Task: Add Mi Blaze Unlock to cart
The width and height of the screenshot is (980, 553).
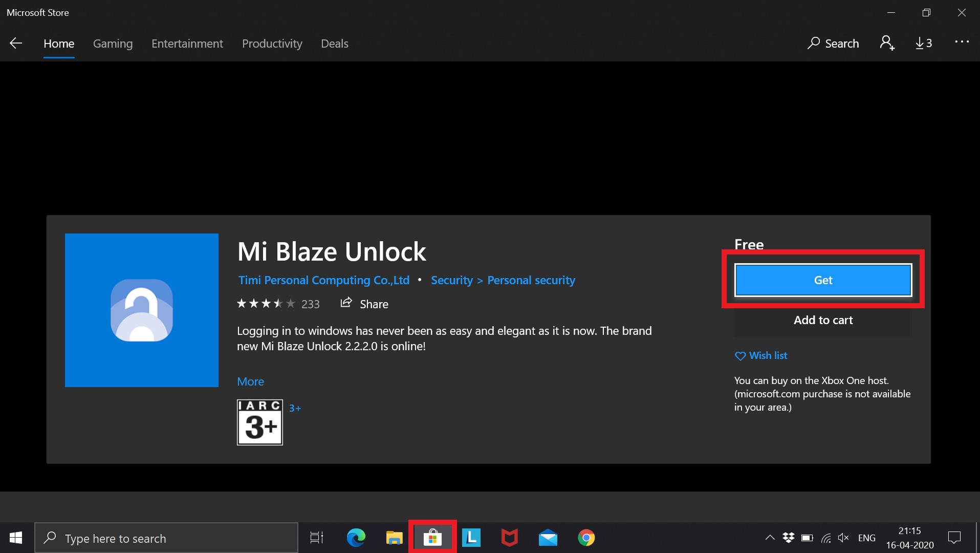Action: pyautogui.click(x=822, y=320)
